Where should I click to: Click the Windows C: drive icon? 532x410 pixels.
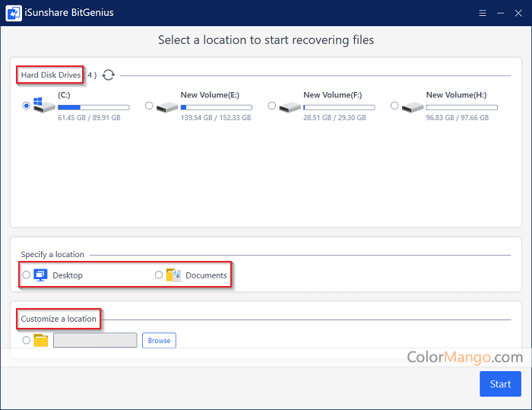pos(44,106)
